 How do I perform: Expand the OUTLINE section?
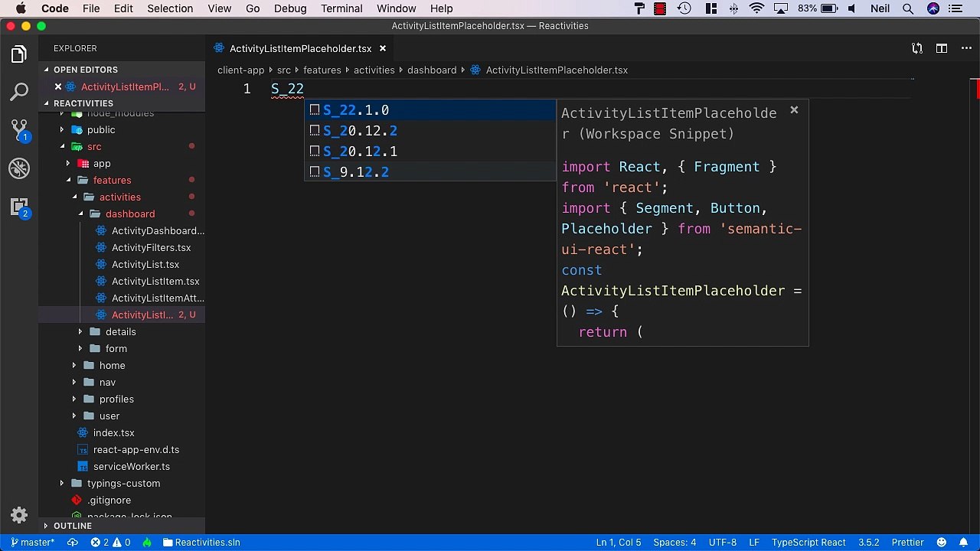pos(73,526)
